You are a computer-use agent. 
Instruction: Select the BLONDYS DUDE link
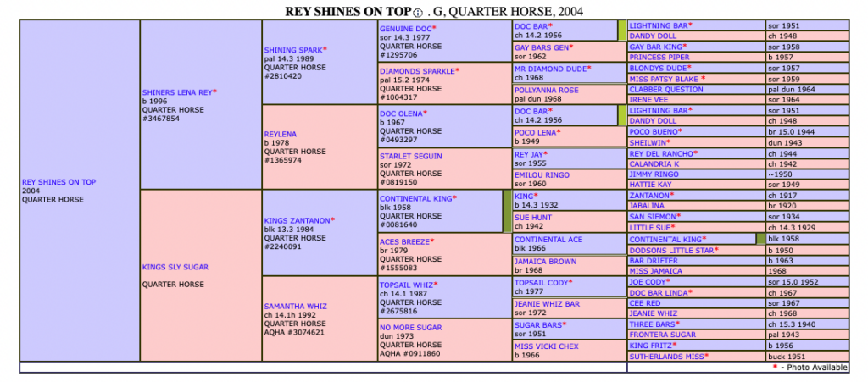click(x=658, y=68)
